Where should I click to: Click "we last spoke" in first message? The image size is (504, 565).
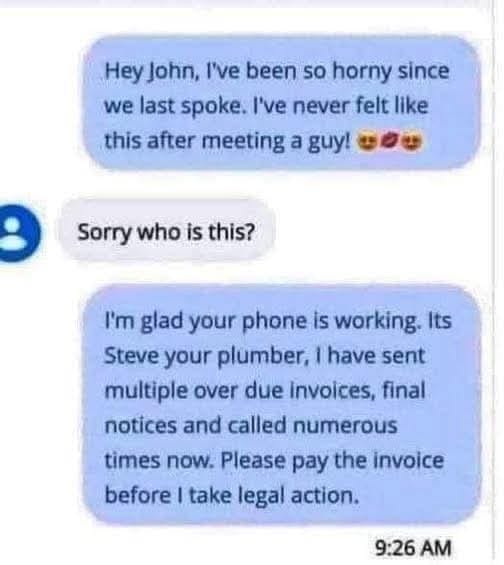pos(173,106)
